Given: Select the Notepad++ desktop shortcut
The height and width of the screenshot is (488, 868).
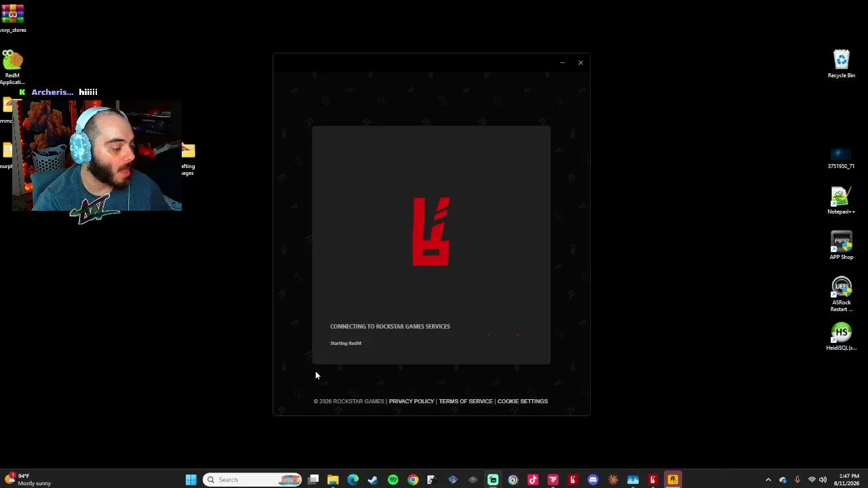Looking at the screenshot, I should click(x=841, y=201).
